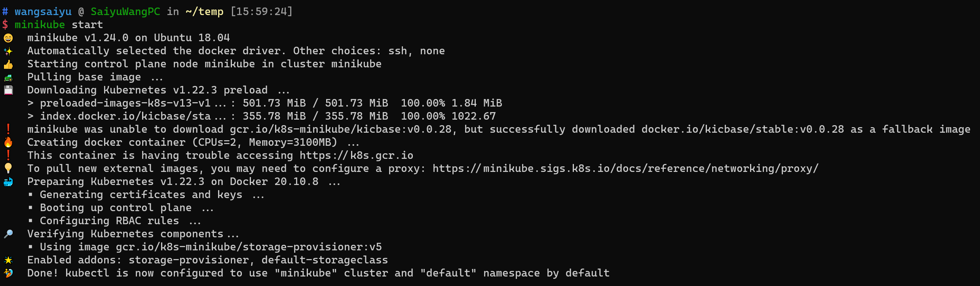Viewport: 980px width, 286px height.
Task: Click the gcr.io/k8s-minikube/kicbase:v0.0.28 image name
Action: click(x=340, y=130)
